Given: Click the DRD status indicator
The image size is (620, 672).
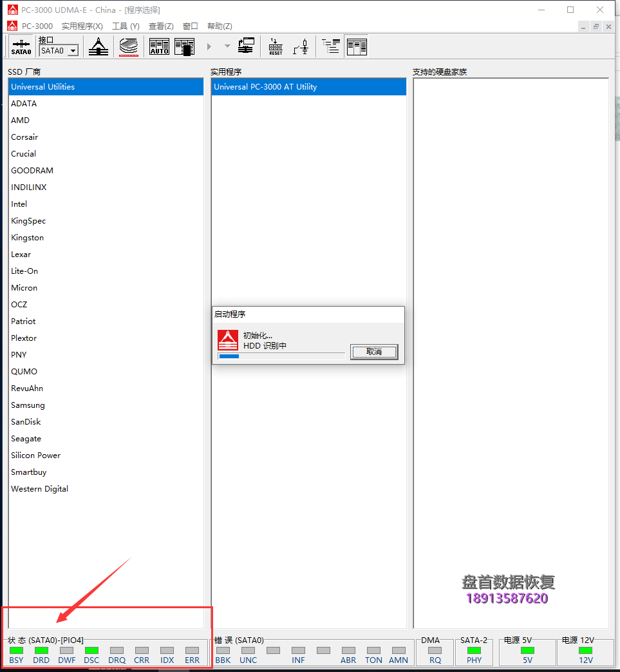Looking at the screenshot, I should pos(41,651).
